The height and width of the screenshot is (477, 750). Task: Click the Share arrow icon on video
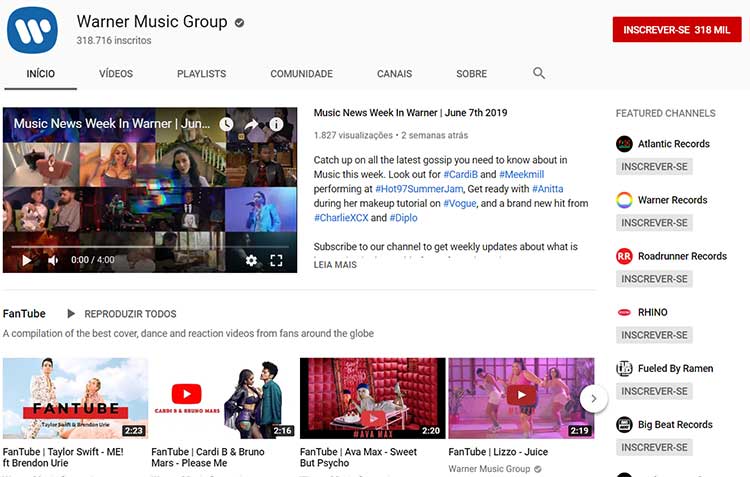click(x=252, y=124)
